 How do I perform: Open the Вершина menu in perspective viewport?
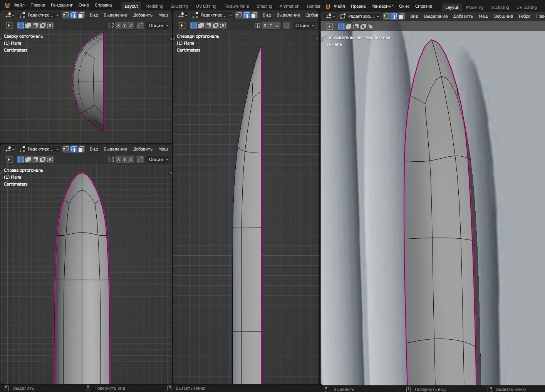[x=503, y=16]
